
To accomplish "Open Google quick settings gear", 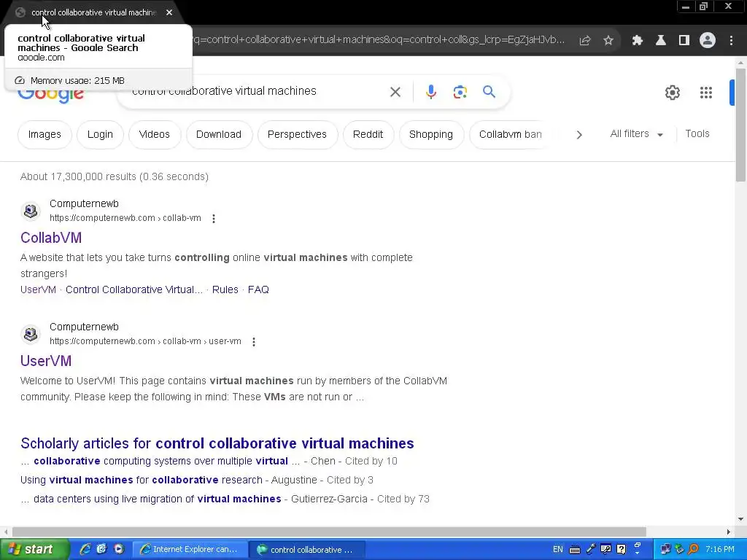I will [672, 93].
